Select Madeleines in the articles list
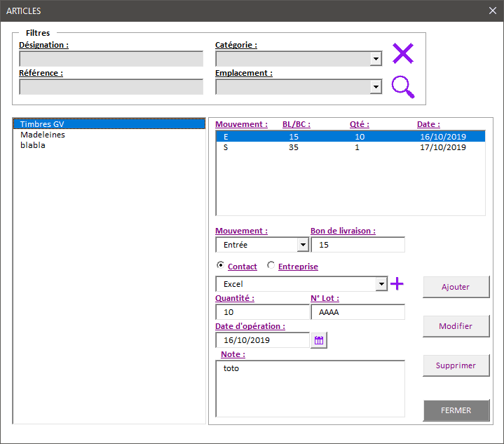The image size is (504, 444). coord(43,135)
